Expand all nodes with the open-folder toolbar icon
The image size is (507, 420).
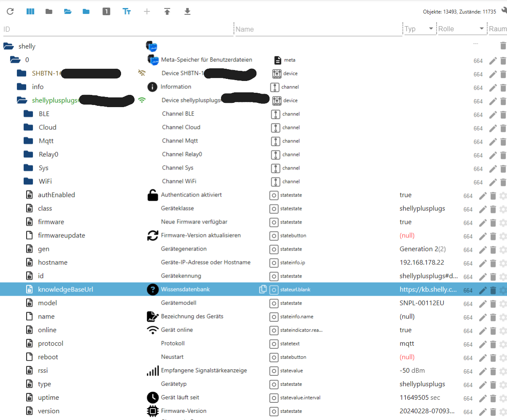68,11
